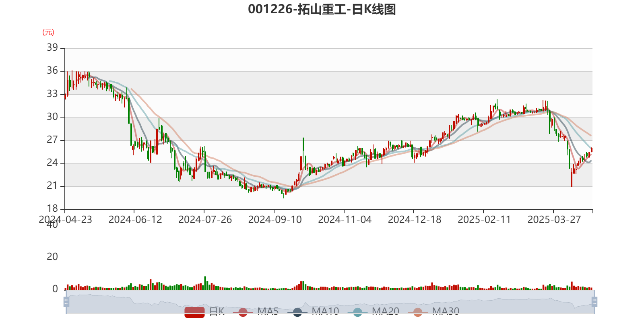Click the tallest volume bar near 2024-07-26

205,283
